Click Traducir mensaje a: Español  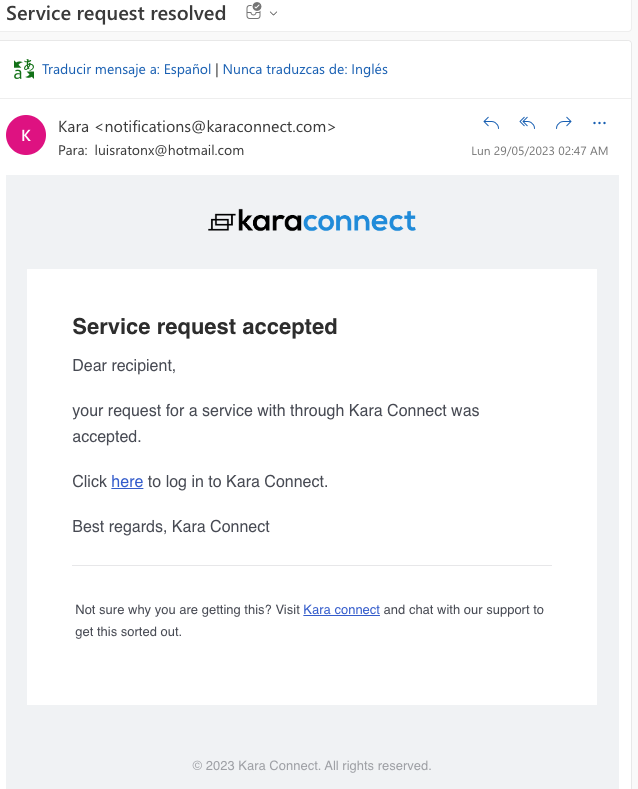coord(126,69)
